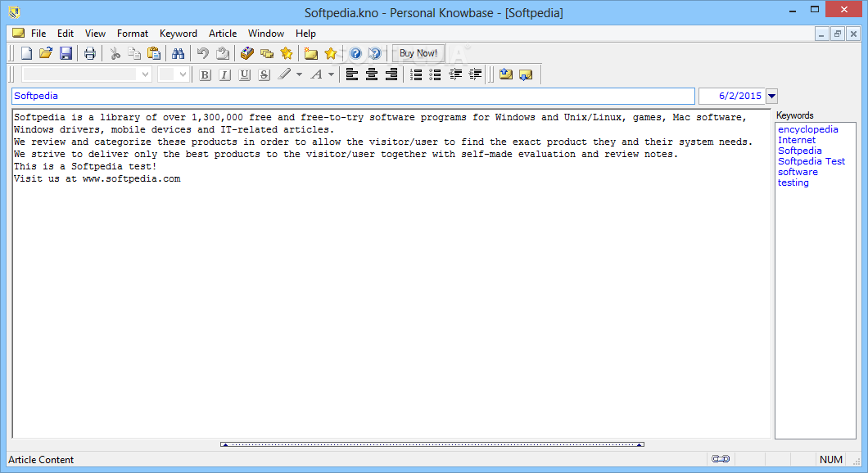Toggle numbered list
Image resolution: width=868 pixels, height=473 pixels.
coord(416,74)
